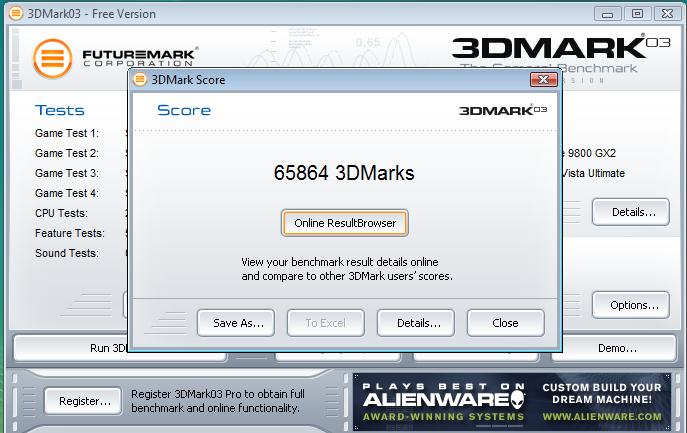Viewport: 687px width, 433px height.
Task: Open Options... in main window
Action: 631,305
